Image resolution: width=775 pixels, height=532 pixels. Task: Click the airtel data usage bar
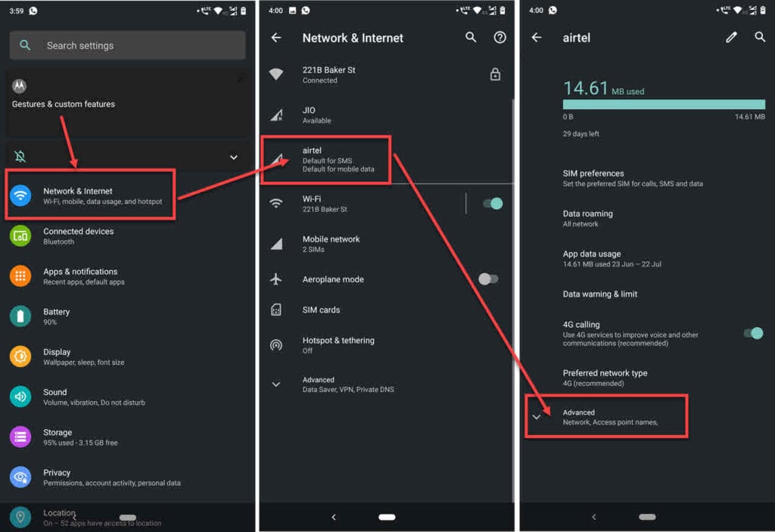click(x=664, y=104)
